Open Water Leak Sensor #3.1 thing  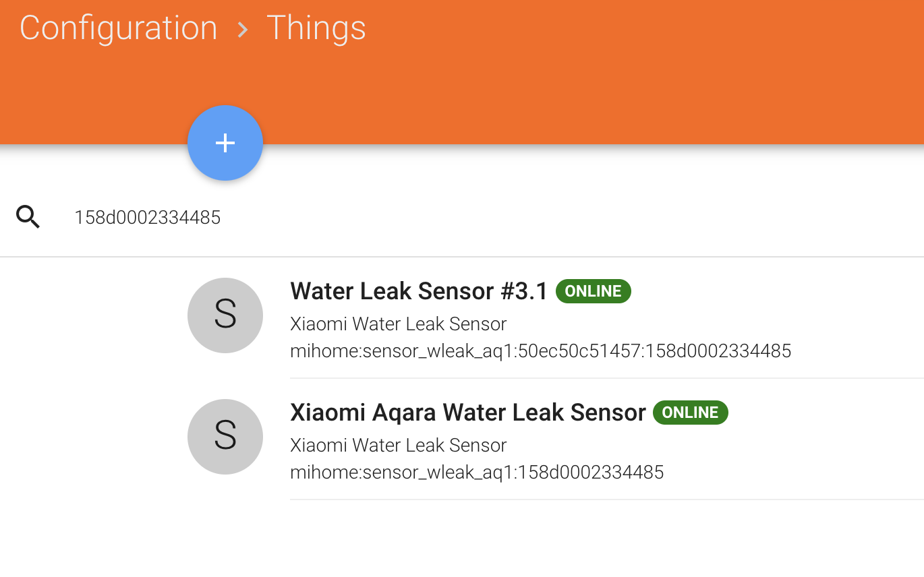click(x=419, y=291)
